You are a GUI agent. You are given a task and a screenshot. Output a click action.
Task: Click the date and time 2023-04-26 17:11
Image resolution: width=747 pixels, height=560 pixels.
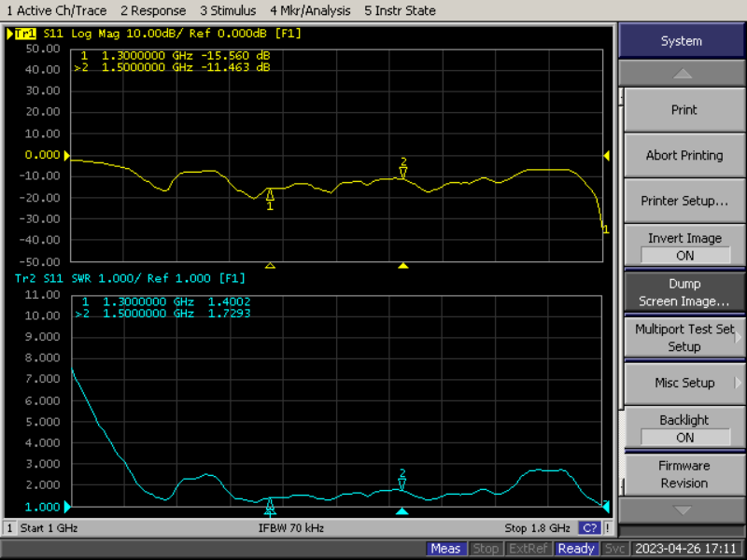686,549
